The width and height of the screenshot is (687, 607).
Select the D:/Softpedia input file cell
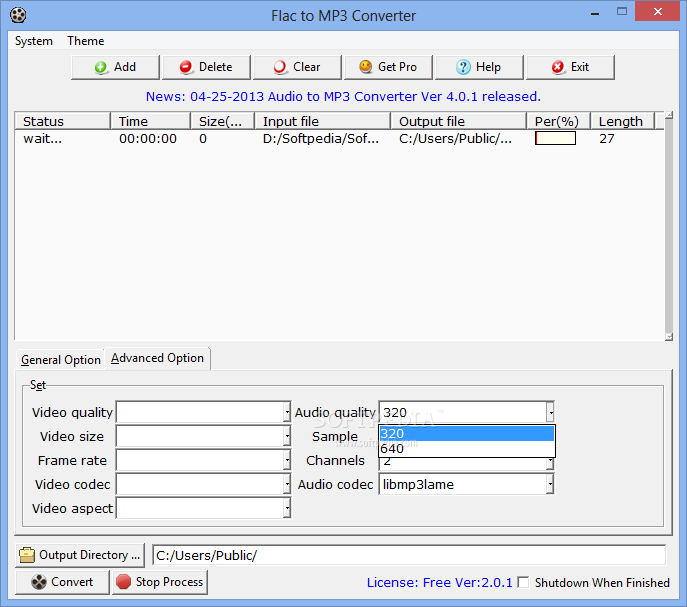[321, 138]
